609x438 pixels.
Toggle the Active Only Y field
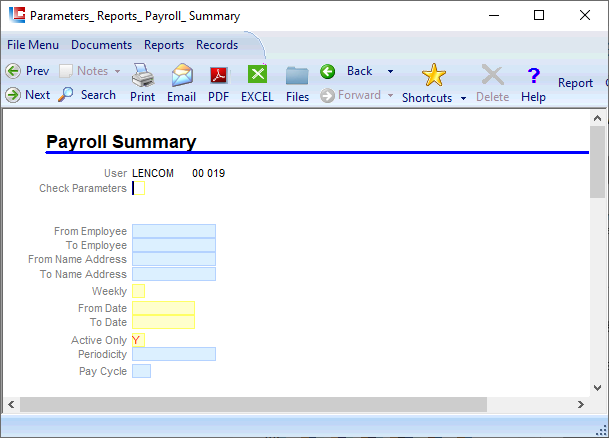tap(139, 340)
